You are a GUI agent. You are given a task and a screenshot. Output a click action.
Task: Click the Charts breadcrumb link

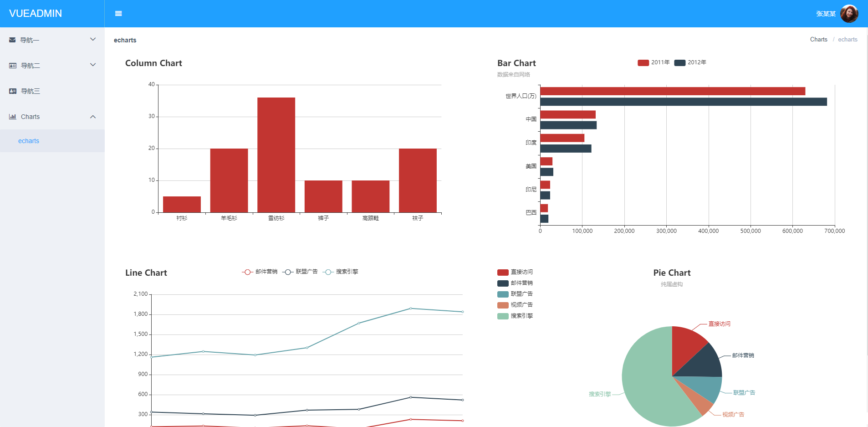click(x=818, y=39)
